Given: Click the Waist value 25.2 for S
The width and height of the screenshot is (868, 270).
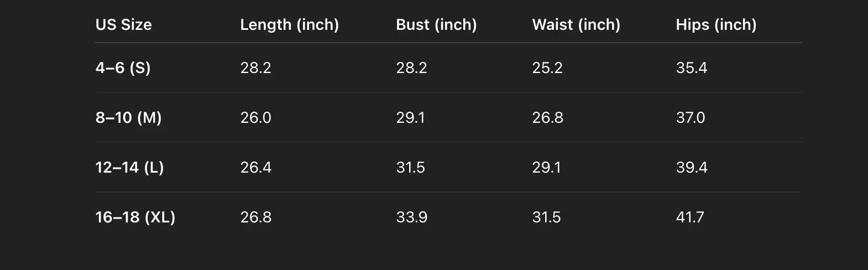Looking at the screenshot, I should (547, 68).
